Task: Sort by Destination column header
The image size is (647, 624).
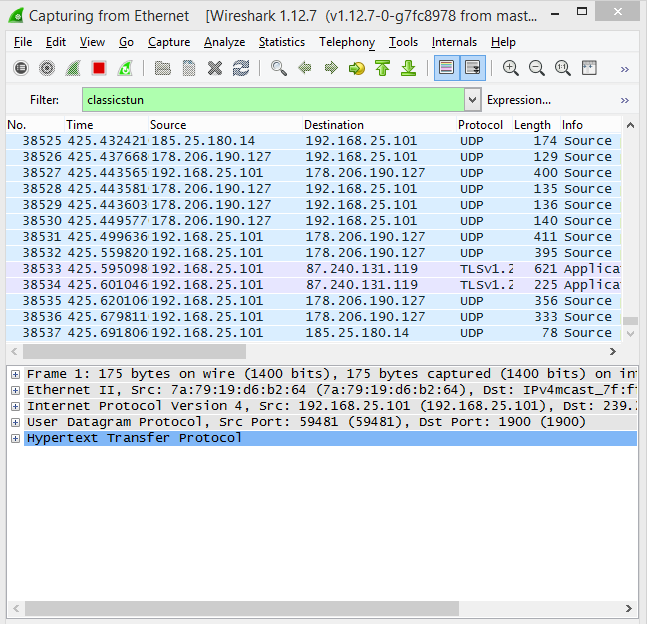Action: 379,125
